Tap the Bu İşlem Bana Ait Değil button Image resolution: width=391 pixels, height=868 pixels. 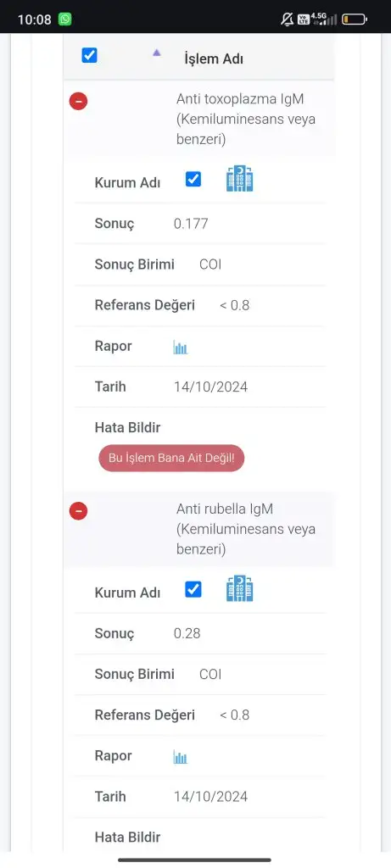click(171, 459)
